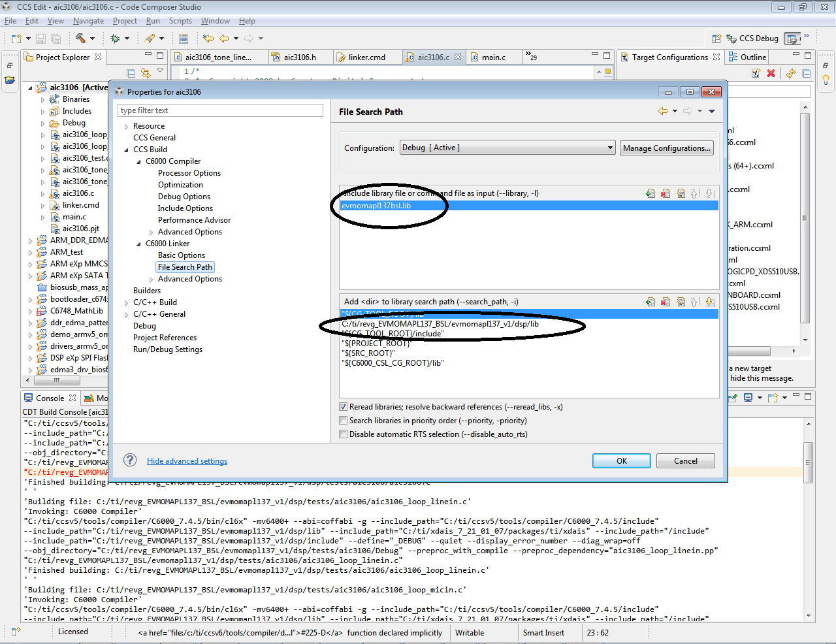Open the Project menu

point(125,21)
